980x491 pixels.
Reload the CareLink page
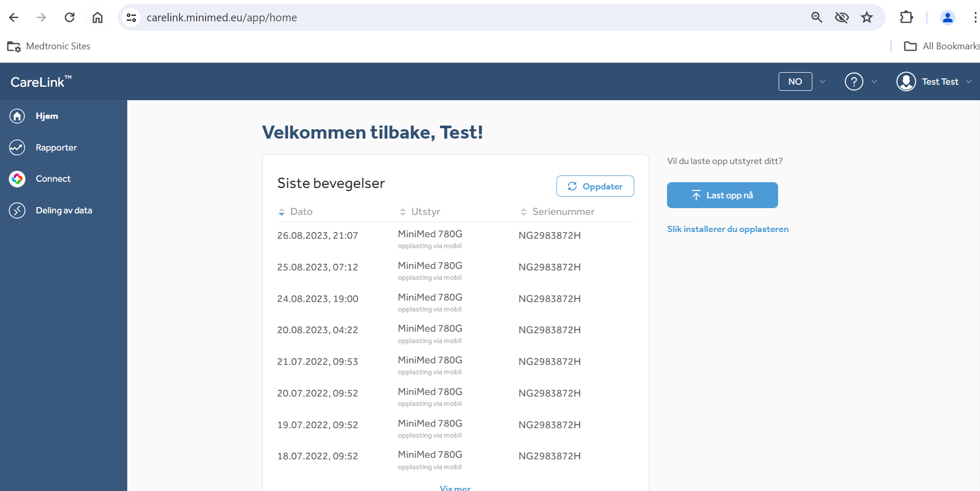pyautogui.click(x=70, y=18)
